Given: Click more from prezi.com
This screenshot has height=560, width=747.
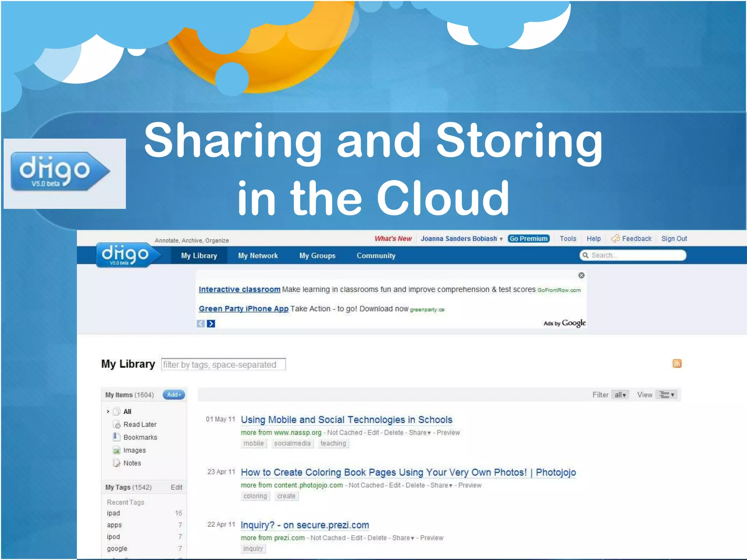Looking at the screenshot, I should point(273,538).
